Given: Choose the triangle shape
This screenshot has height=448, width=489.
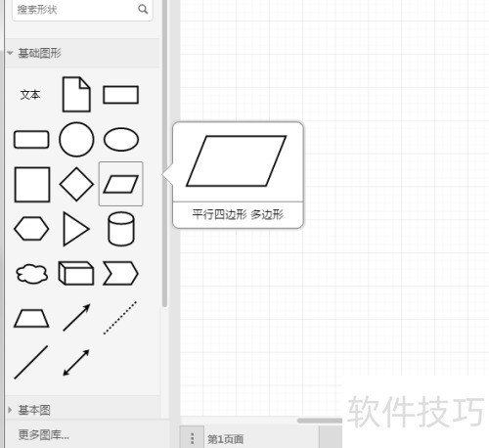Looking at the screenshot, I should [x=76, y=229].
